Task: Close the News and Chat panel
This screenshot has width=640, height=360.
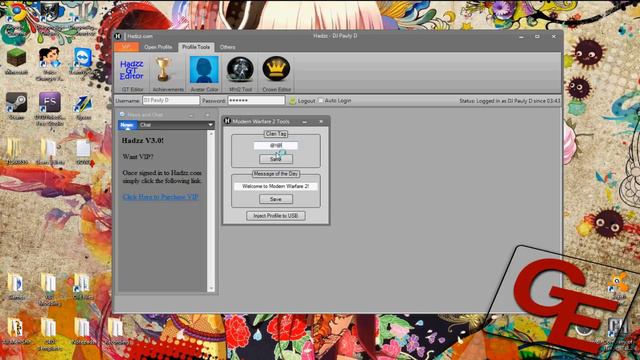Action: point(207,115)
